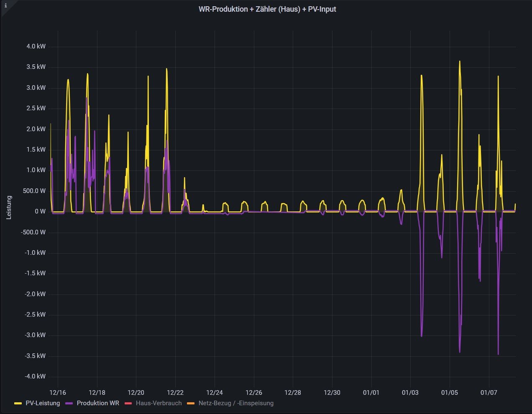The image size is (532, 414).
Task: Click the 01/05 date label on x-axis
Action: 450,393
